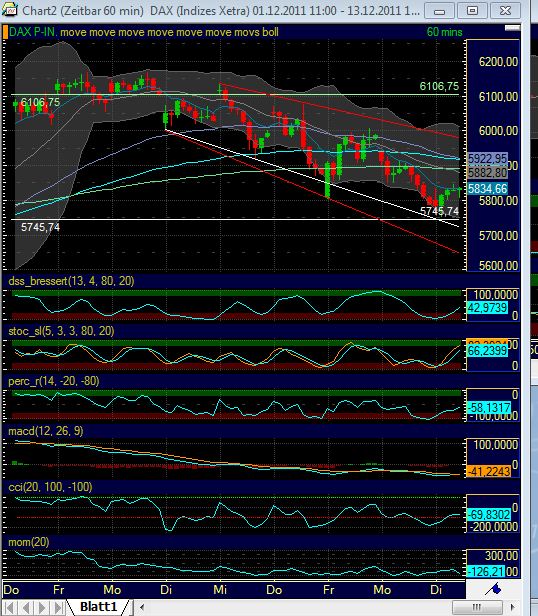Click the horizontal scrollbar right arrow
Viewport: 538px width, 616px height.
pyautogui.click(x=513, y=607)
